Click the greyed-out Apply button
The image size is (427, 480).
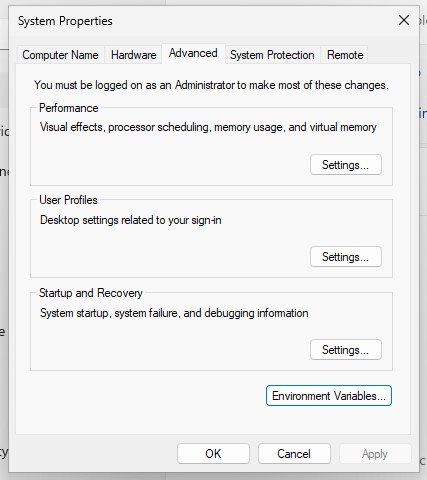click(375, 453)
